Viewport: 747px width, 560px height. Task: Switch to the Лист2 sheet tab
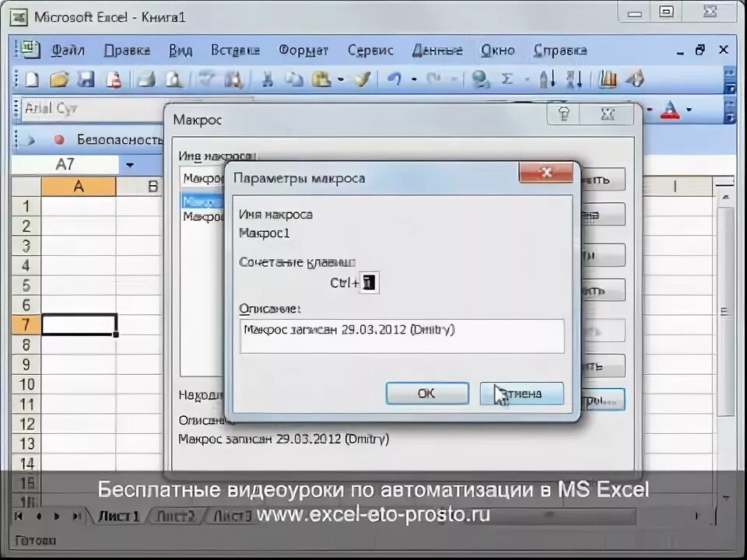tap(175, 516)
